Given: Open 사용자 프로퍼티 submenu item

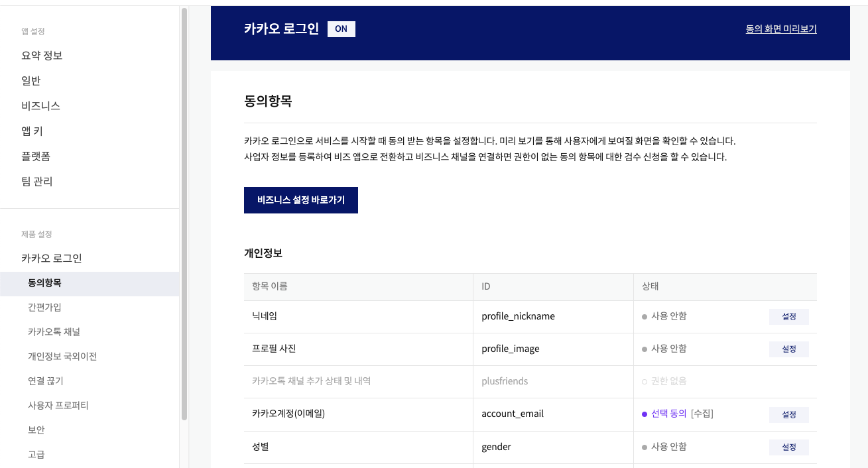Looking at the screenshot, I should [x=58, y=406].
